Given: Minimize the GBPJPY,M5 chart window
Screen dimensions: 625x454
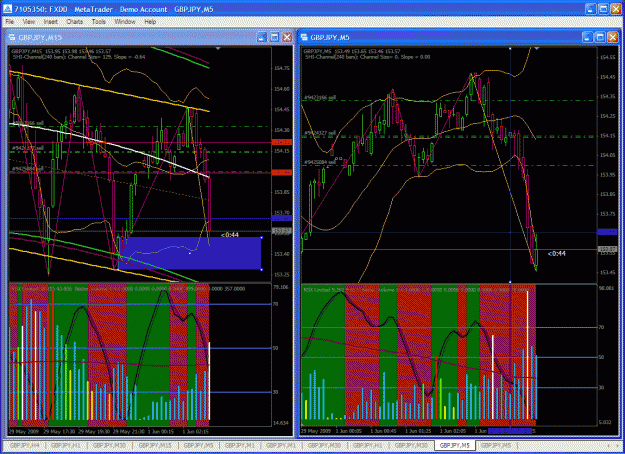Looking at the screenshot, I should click(587, 37).
